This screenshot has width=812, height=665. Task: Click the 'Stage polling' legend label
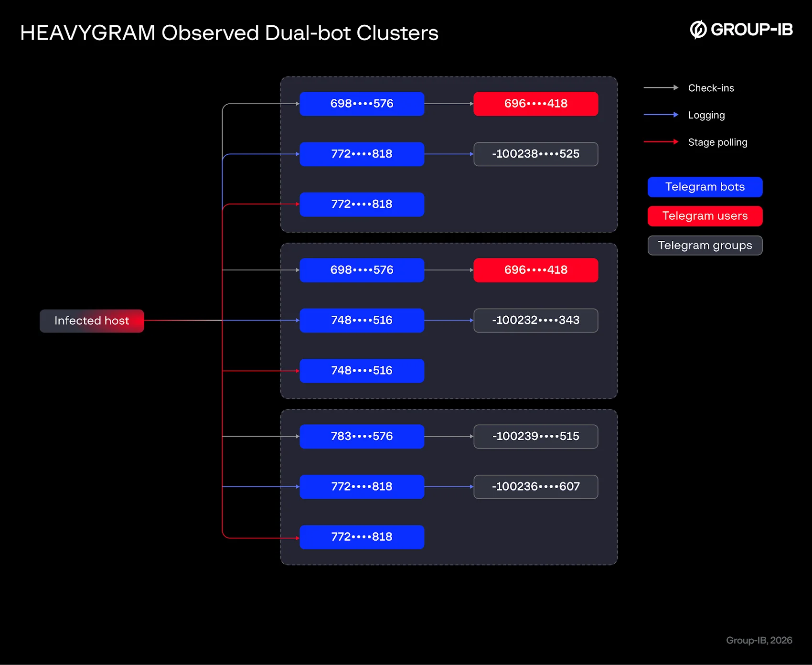[x=717, y=142]
